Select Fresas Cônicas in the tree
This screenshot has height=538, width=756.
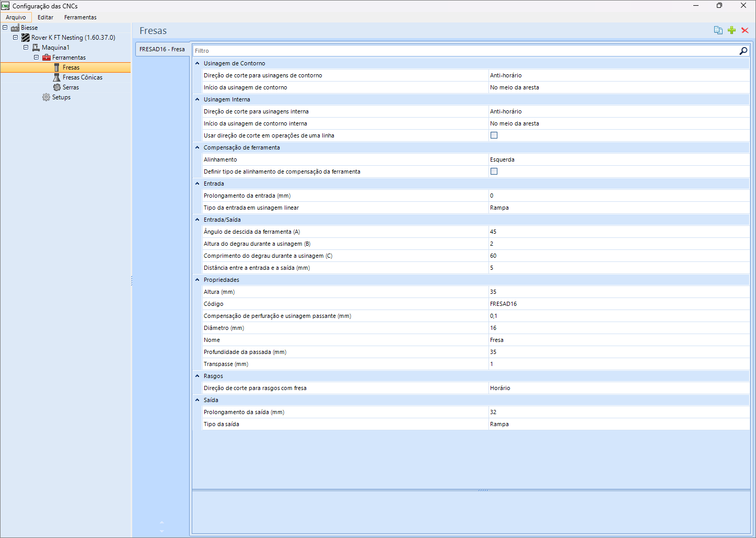tap(83, 77)
